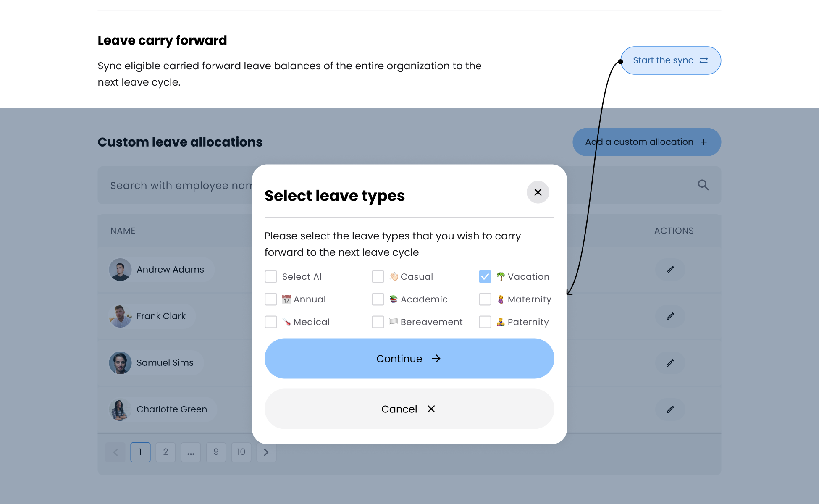The width and height of the screenshot is (819, 504).
Task: Enable the Select All checkbox
Action: pyautogui.click(x=271, y=276)
